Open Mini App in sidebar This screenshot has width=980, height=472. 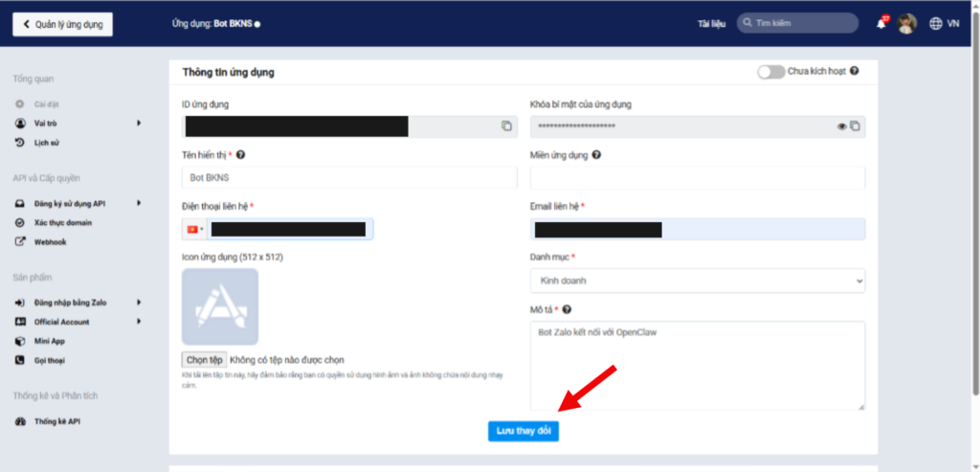pyautogui.click(x=50, y=342)
